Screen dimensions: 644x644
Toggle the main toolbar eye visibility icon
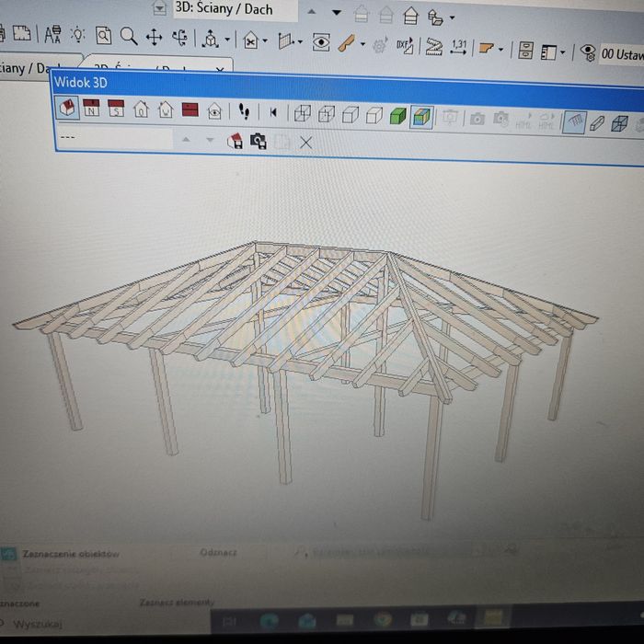(x=321, y=42)
